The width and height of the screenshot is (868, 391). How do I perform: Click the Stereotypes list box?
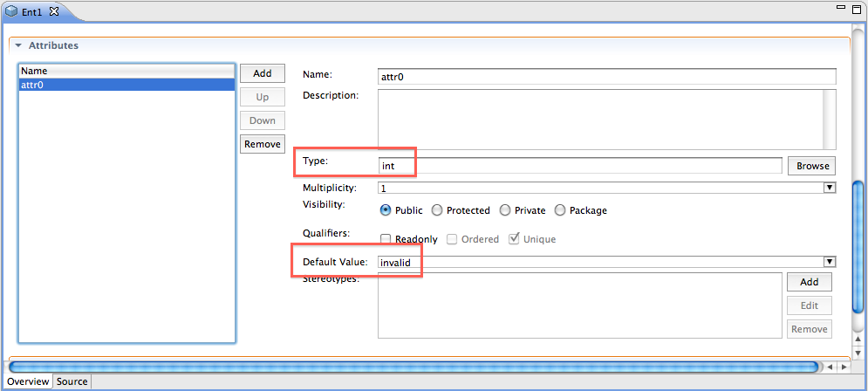tap(579, 305)
